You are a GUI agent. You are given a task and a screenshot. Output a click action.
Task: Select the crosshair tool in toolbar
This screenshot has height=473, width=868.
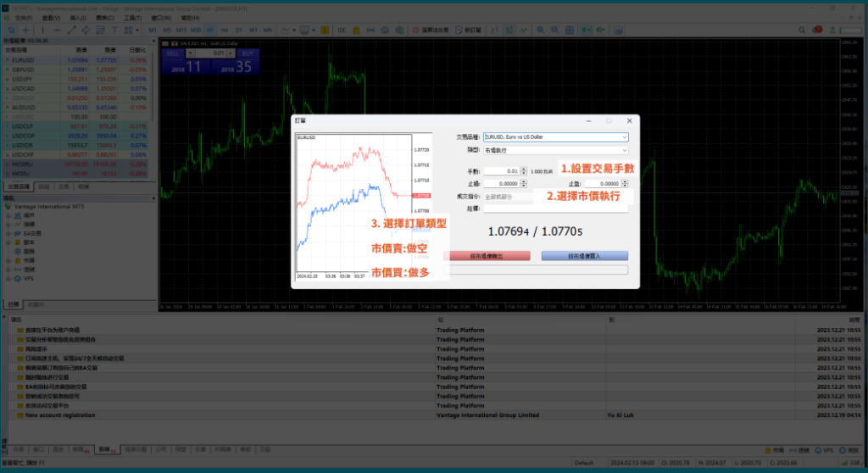(x=25, y=31)
